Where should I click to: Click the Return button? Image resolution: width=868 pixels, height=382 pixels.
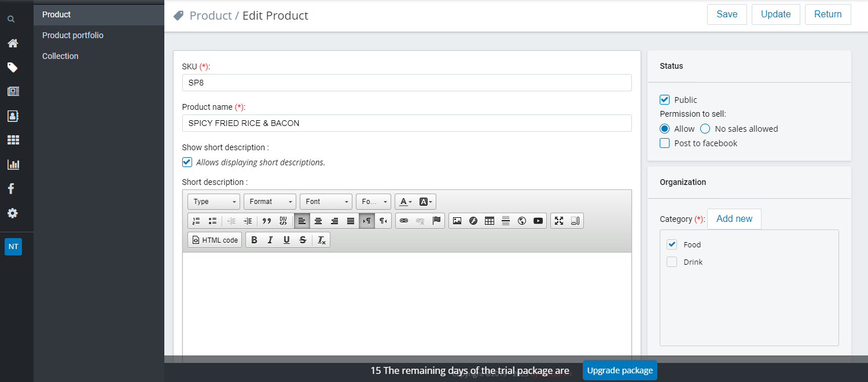(828, 14)
